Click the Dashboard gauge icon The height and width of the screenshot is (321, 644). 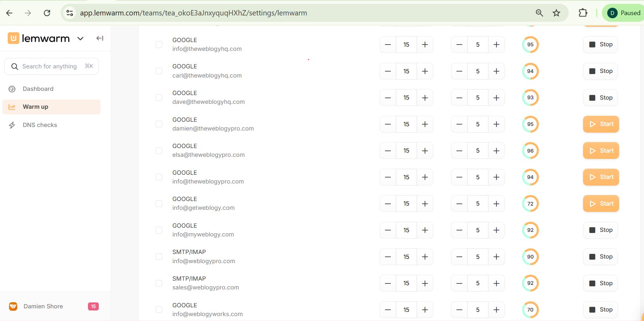pos(12,89)
